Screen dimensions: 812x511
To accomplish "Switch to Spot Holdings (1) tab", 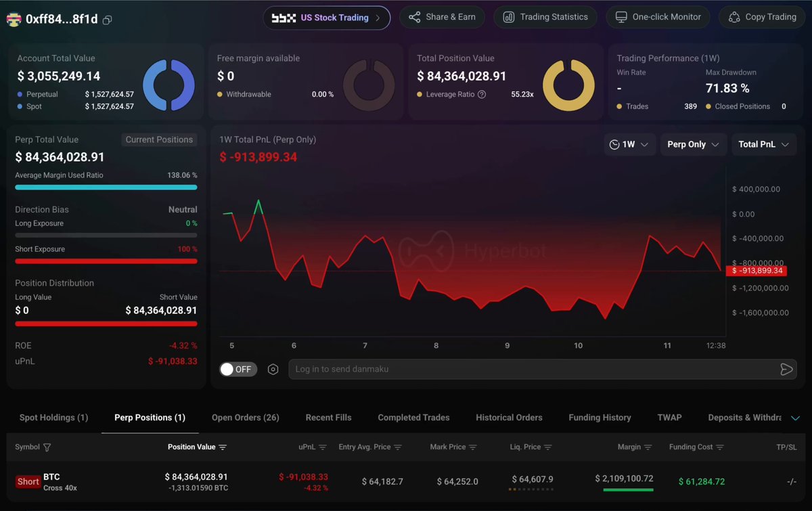I will click(x=53, y=418).
